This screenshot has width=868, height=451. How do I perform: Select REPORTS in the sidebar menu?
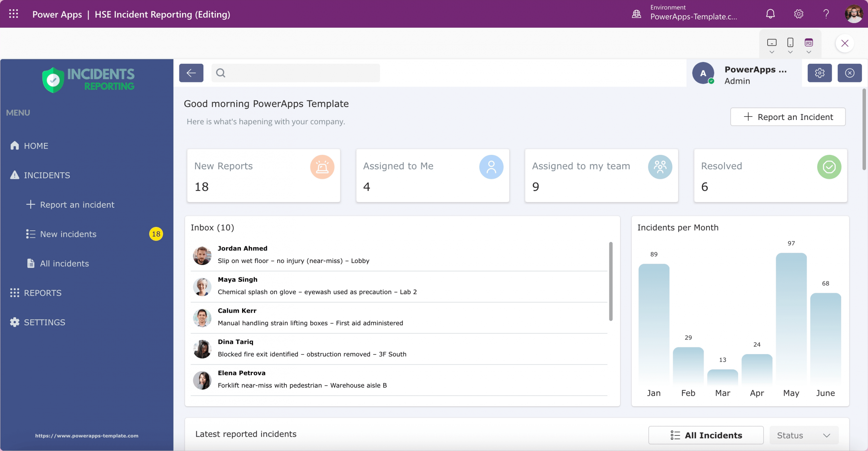[x=43, y=293]
